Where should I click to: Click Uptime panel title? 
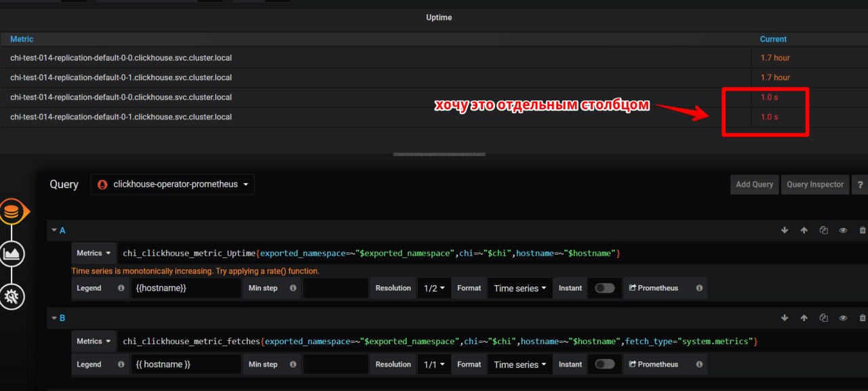[439, 18]
